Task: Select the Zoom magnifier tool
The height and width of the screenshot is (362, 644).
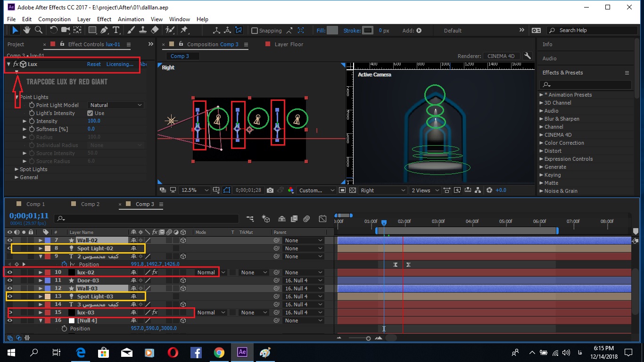Action: [x=39, y=30]
